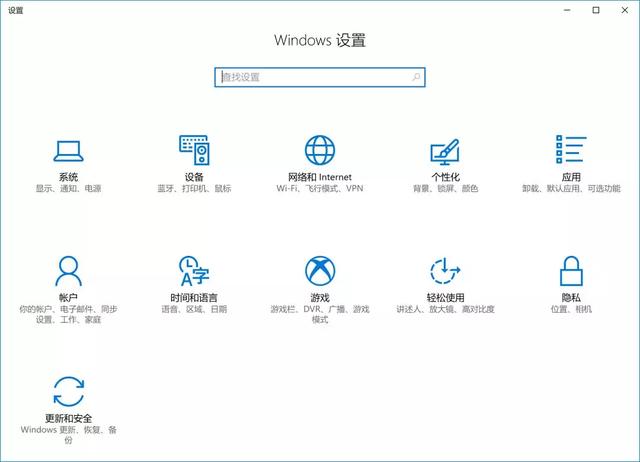Open the 应用 list icon
This screenshot has height=462, width=640.
point(571,150)
